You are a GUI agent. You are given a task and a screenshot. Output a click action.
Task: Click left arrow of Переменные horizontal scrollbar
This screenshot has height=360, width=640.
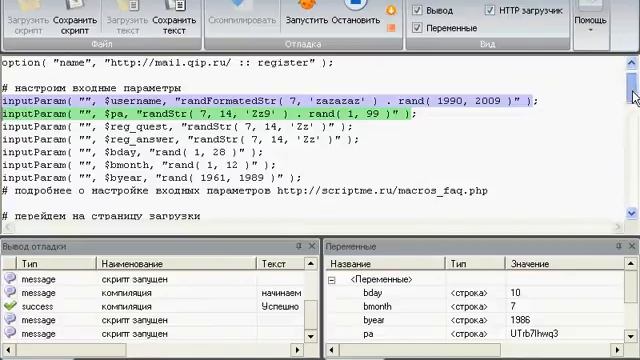coord(331,350)
